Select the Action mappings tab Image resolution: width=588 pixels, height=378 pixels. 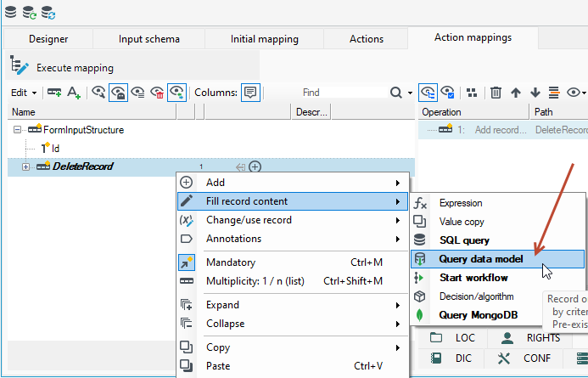[473, 37]
